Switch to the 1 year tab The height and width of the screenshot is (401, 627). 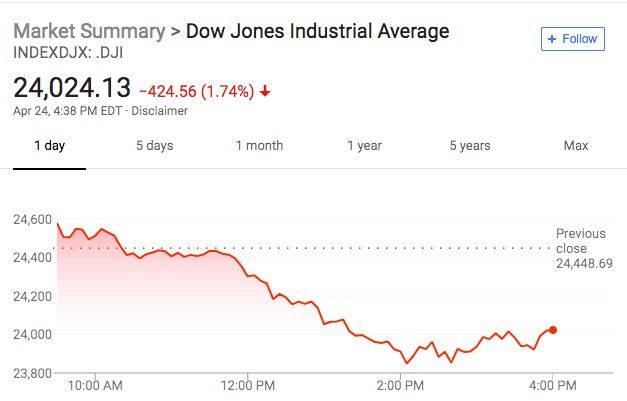pos(364,146)
